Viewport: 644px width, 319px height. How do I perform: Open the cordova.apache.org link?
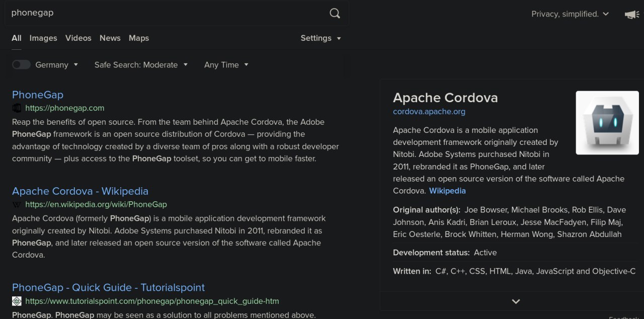coord(429,112)
